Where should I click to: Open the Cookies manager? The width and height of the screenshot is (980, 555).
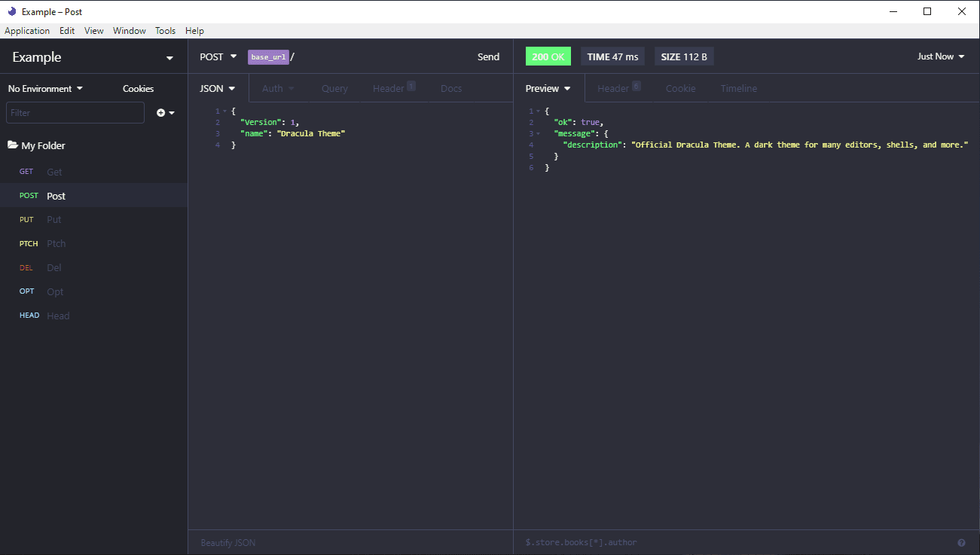[138, 88]
